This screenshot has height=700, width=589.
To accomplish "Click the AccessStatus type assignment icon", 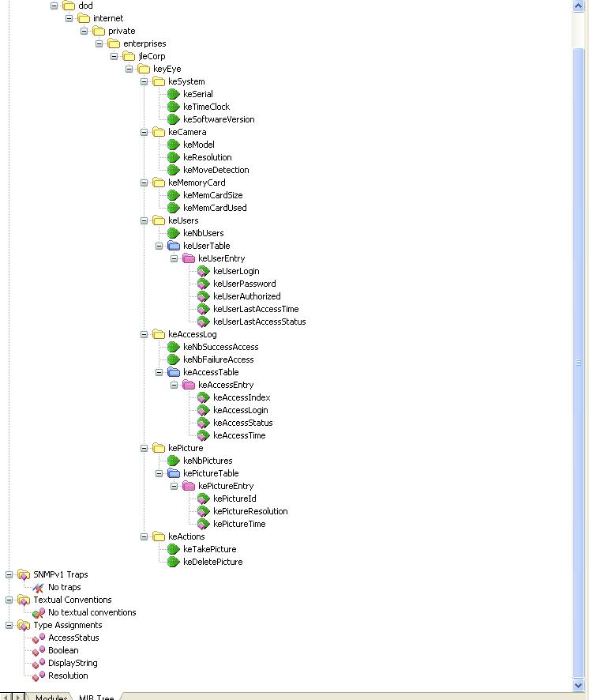I will tap(38, 638).
